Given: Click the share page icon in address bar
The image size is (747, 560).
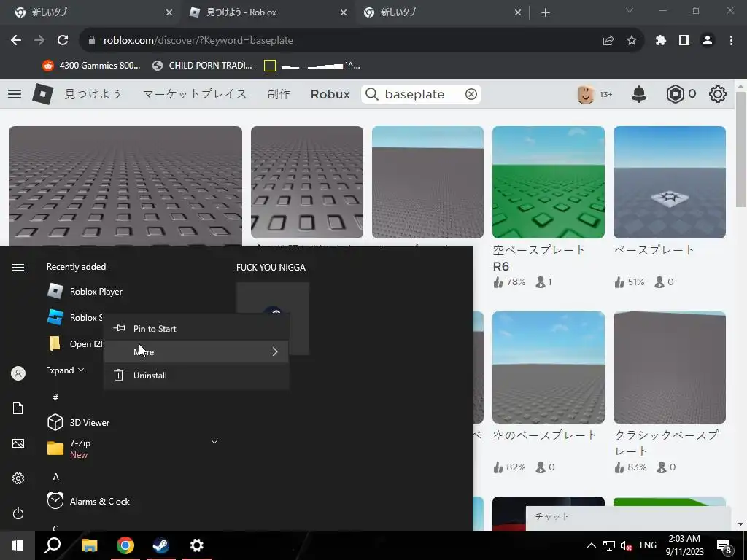Looking at the screenshot, I should tap(608, 41).
